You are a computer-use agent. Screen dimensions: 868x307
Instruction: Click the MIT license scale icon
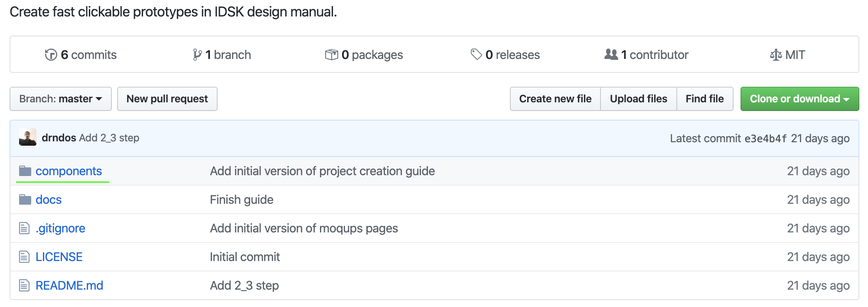tap(776, 55)
